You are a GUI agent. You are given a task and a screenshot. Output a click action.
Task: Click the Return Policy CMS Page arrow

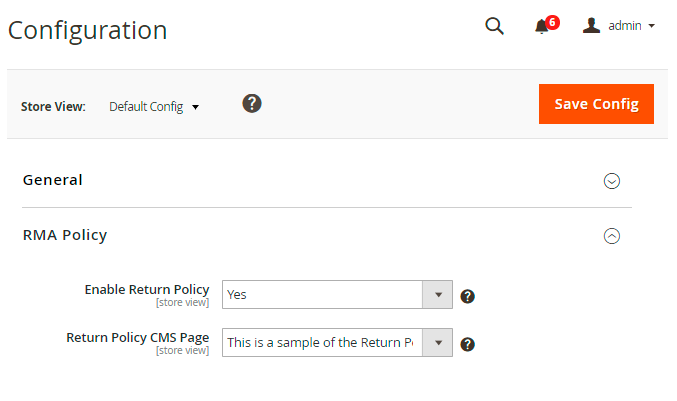(438, 342)
